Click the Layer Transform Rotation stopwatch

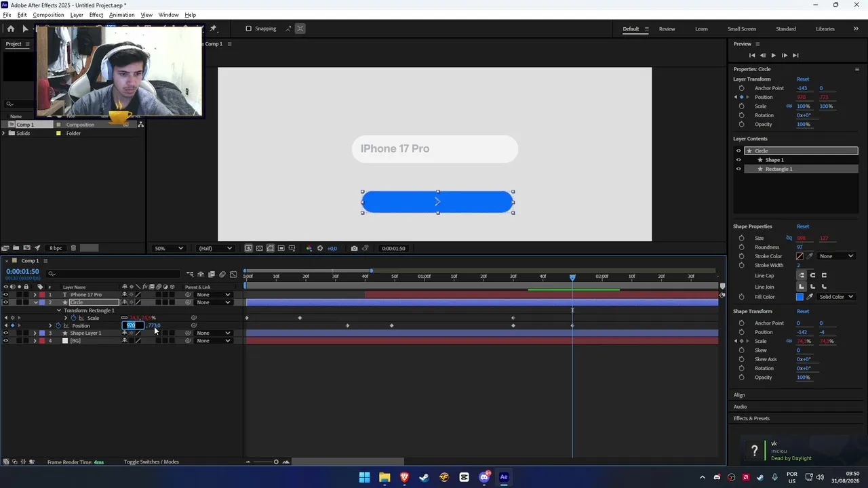click(741, 115)
